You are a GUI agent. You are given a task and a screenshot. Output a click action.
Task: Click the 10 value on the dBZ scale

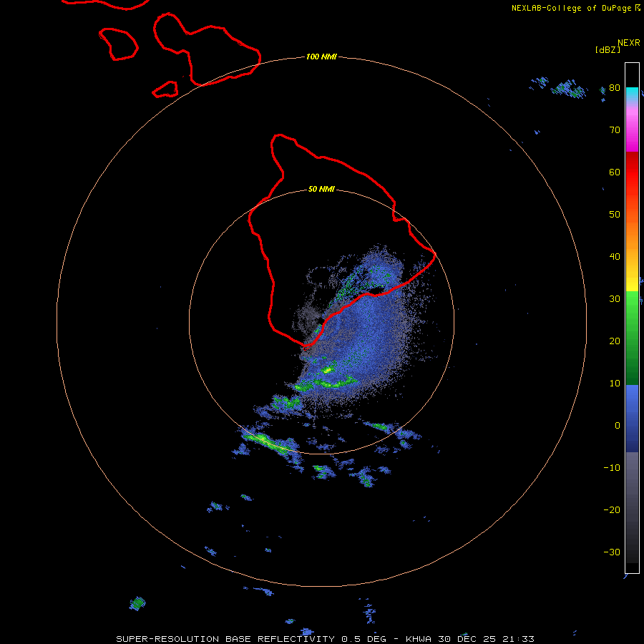pos(615,384)
